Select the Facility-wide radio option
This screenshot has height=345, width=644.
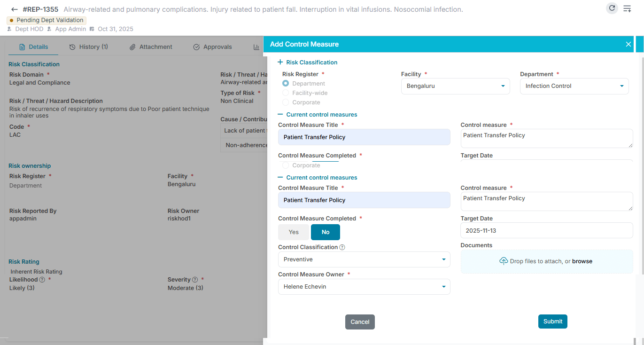coord(285,93)
